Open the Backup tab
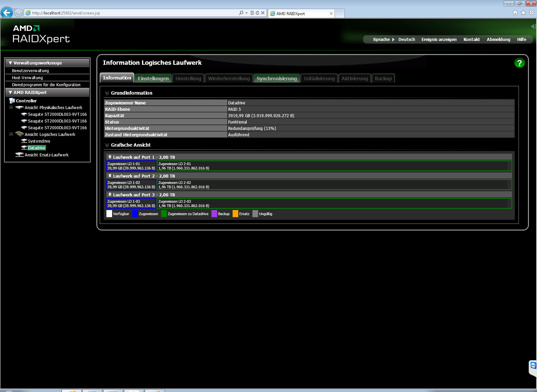This screenshot has height=392, width=537. point(383,78)
